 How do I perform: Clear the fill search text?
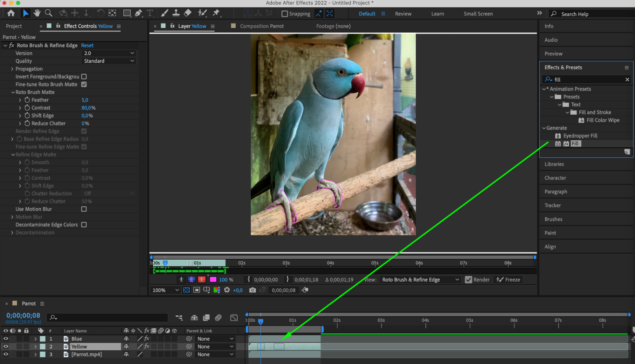(x=627, y=80)
